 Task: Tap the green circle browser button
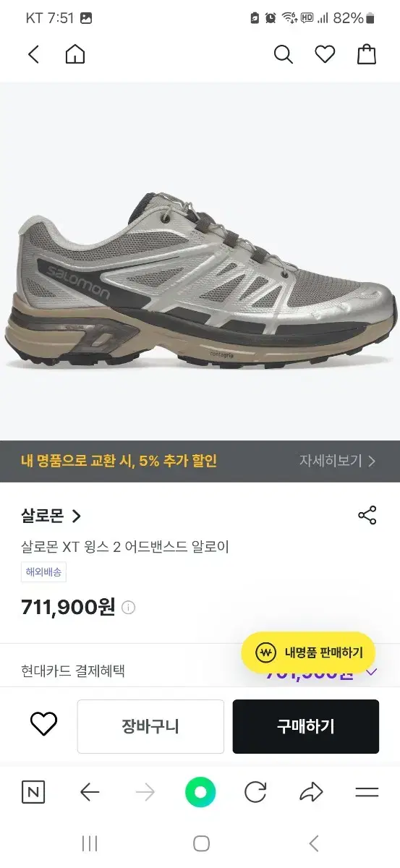pyautogui.click(x=200, y=793)
